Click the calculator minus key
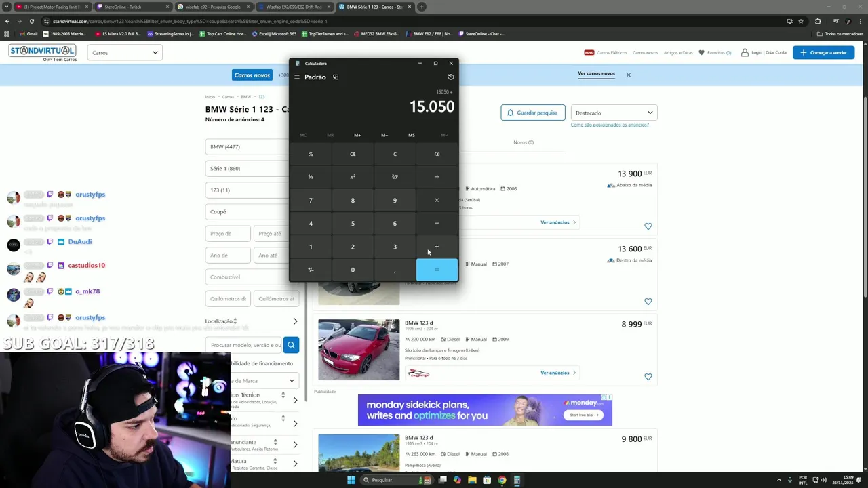The height and width of the screenshot is (488, 868). [437, 223]
